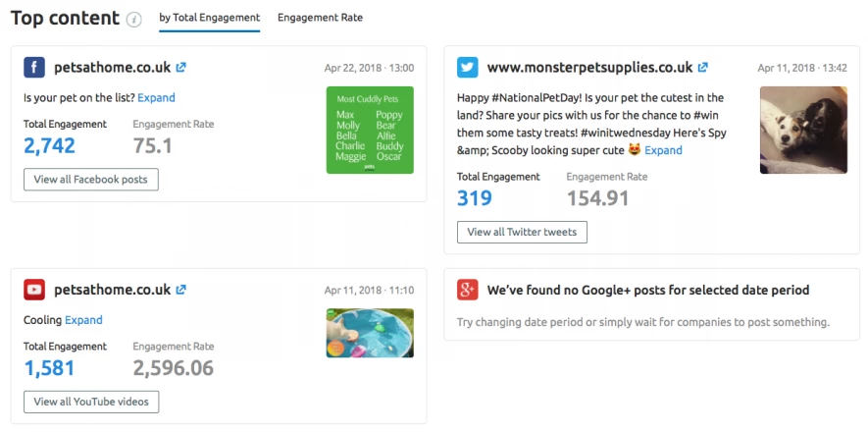The width and height of the screenshot is (868, 432).
Task: Click the Google+ icon
Action: click(x=468, y=290)
